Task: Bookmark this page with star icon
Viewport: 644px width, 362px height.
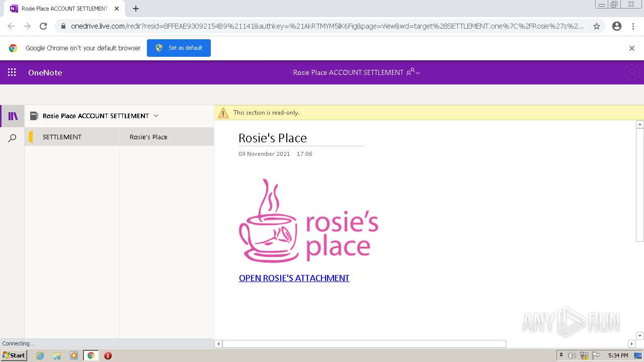Action: [597, 26]
